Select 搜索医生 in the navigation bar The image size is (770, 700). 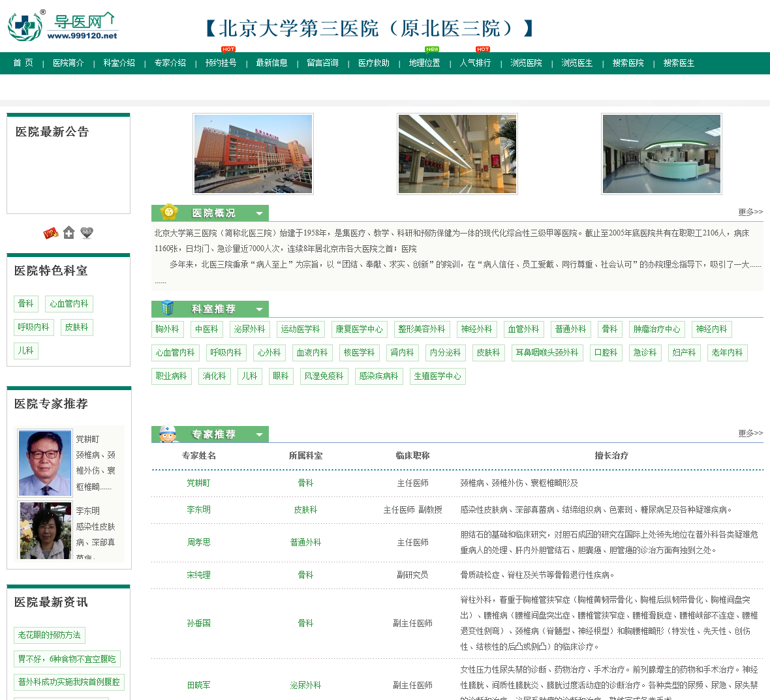click(x=679, y=63)
